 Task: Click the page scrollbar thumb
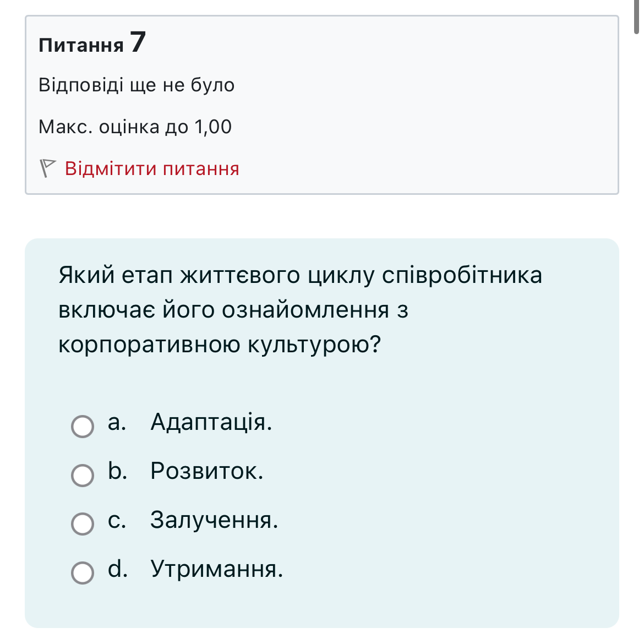(x=637, y=18)
